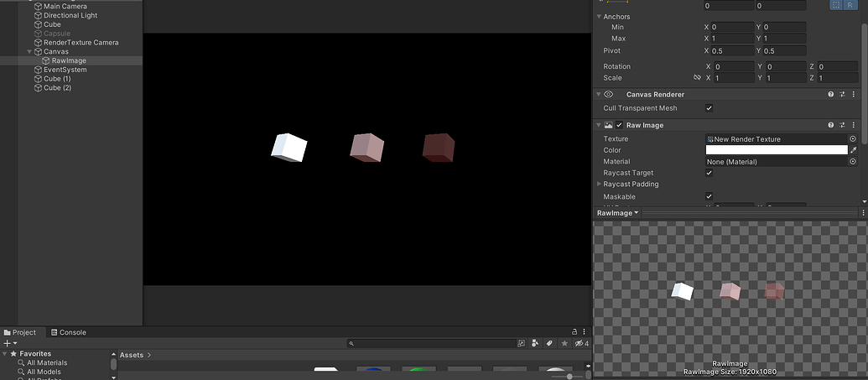Uncheck Cull Transparent Mesh
The width and height of the screenshot is (868, 380).
point(709,108)
